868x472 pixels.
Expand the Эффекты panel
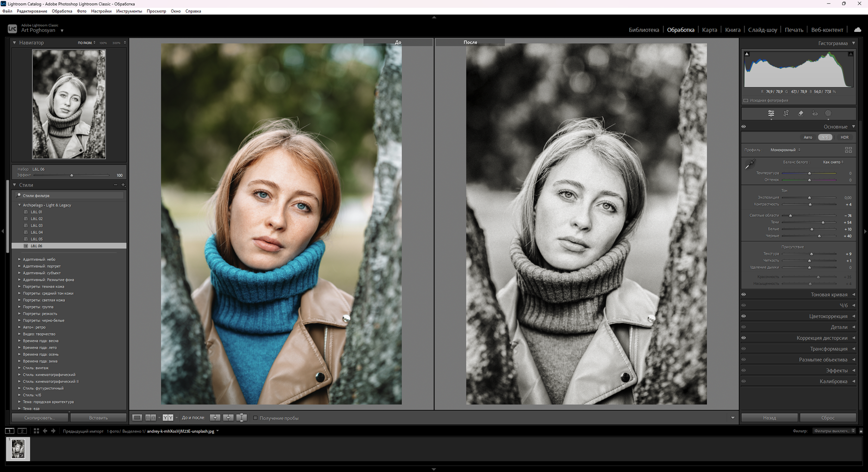837,371
